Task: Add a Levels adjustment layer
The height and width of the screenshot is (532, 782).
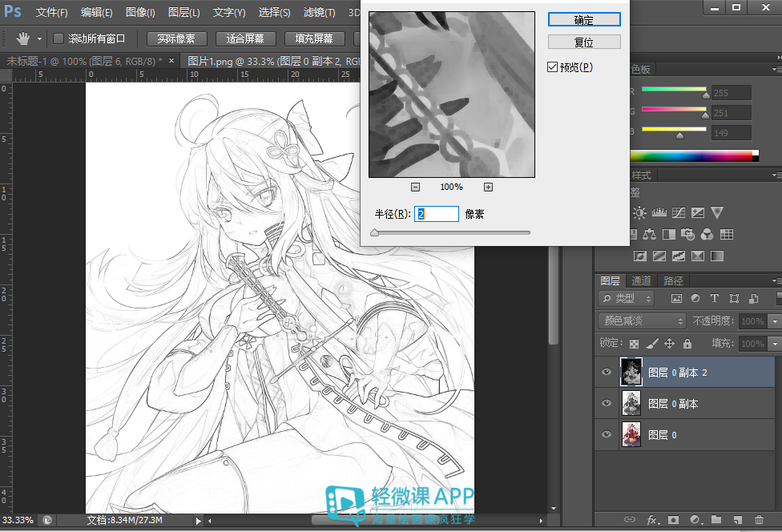Action: click(x=659, y=213)
